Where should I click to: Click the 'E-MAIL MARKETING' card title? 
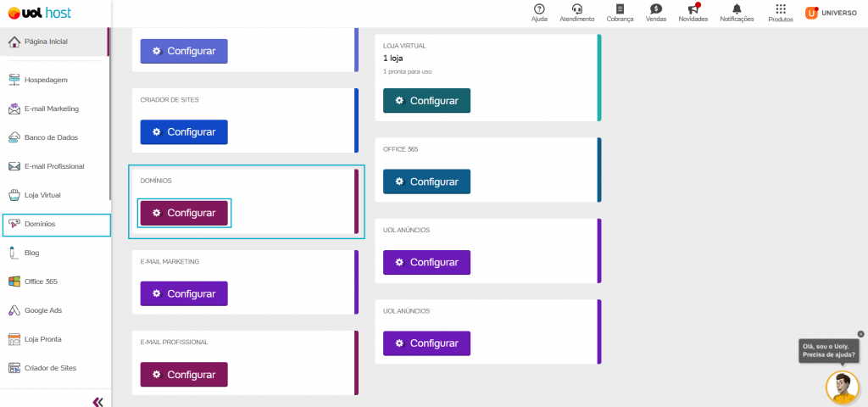[x=170, y=262]
